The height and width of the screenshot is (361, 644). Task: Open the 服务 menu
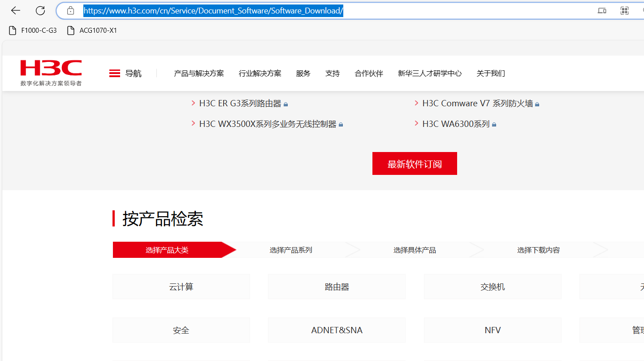pyautogui.click(x=303, y=73)
